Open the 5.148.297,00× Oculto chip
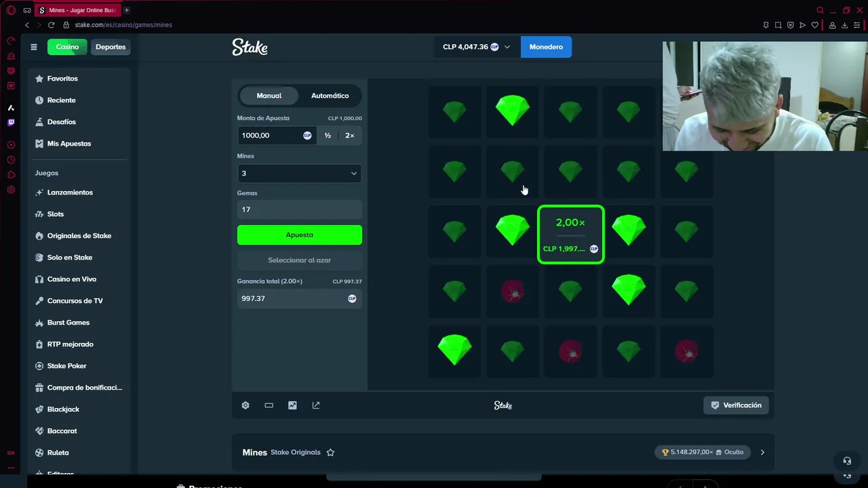This screenshot has height=488, width=868. tap(703, 452)
